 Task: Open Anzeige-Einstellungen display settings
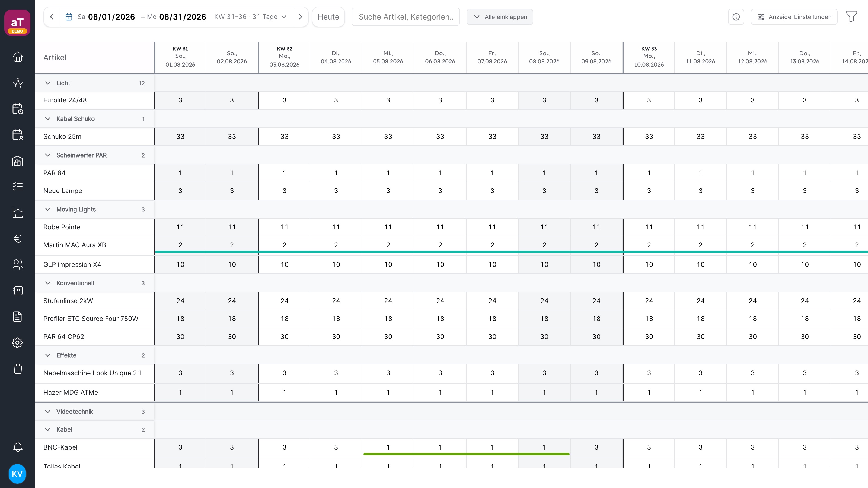[794, 17]
